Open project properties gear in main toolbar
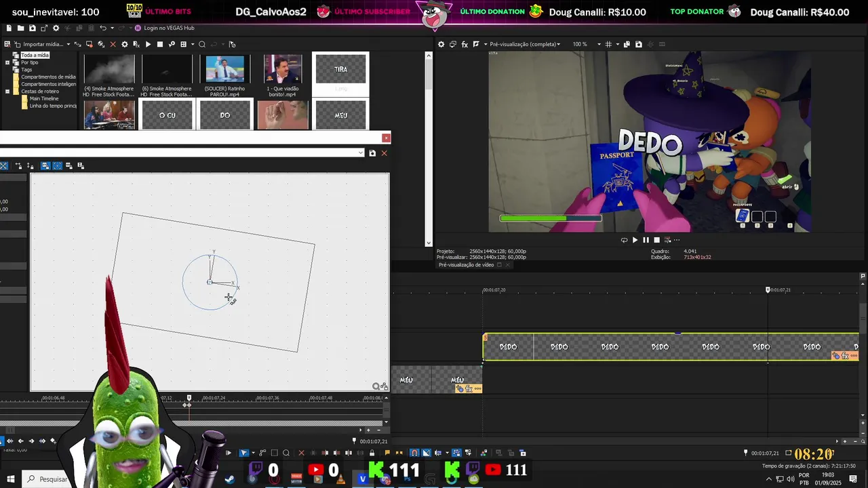The image size is (868, 488). pyautogui.click(x=56, y=28)
